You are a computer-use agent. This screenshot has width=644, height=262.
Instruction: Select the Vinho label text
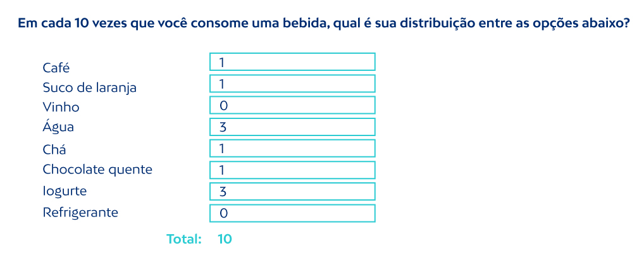point(61,108)
